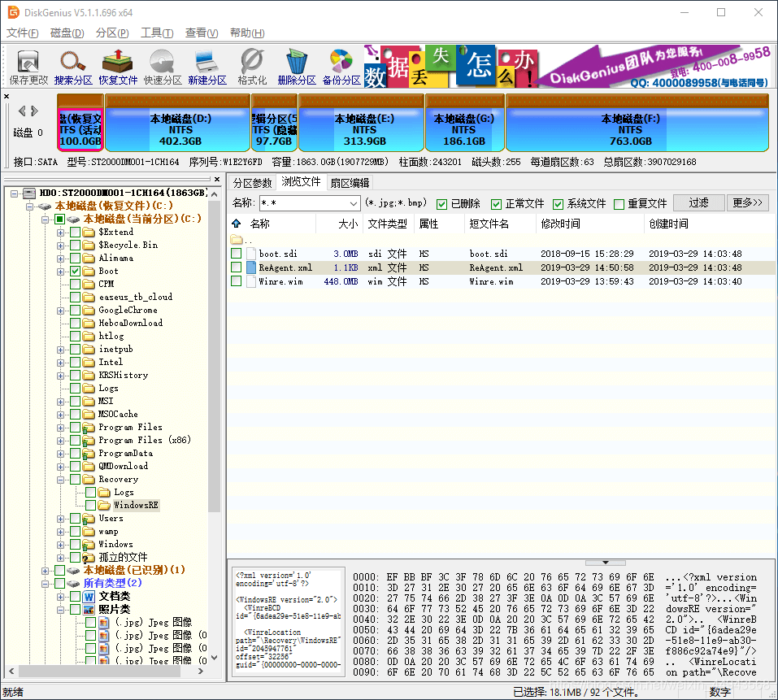Expand the 文档类 document category node
The height and width of the screenshot is (700, 778).
(60, 597)
